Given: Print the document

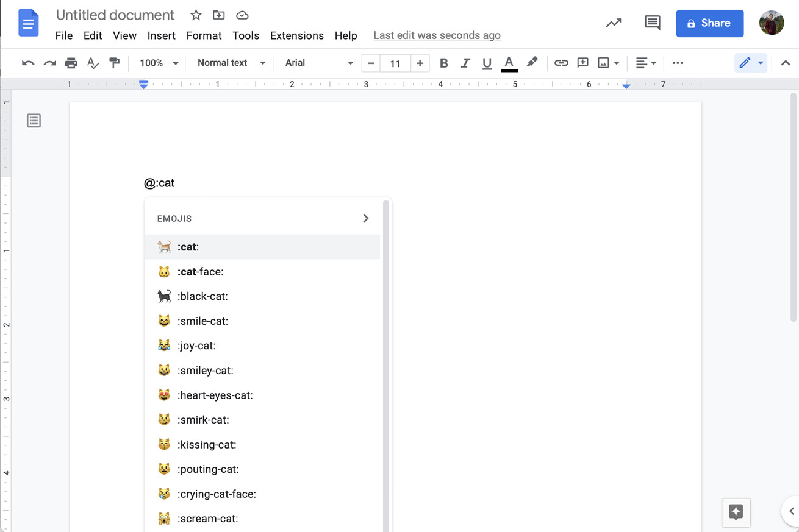Looking at the screenshot, I should coord(71,63).
